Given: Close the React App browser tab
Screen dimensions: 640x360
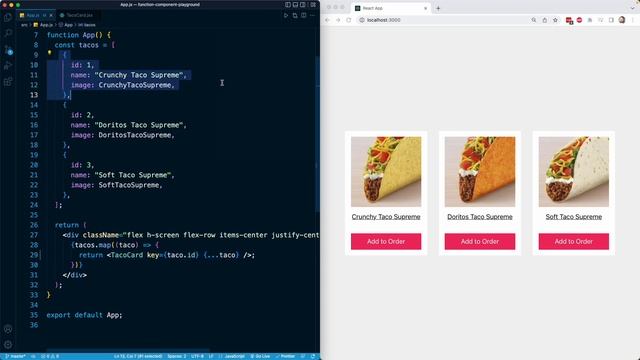Looking at the screenshot, I should [x=425, y=8].
